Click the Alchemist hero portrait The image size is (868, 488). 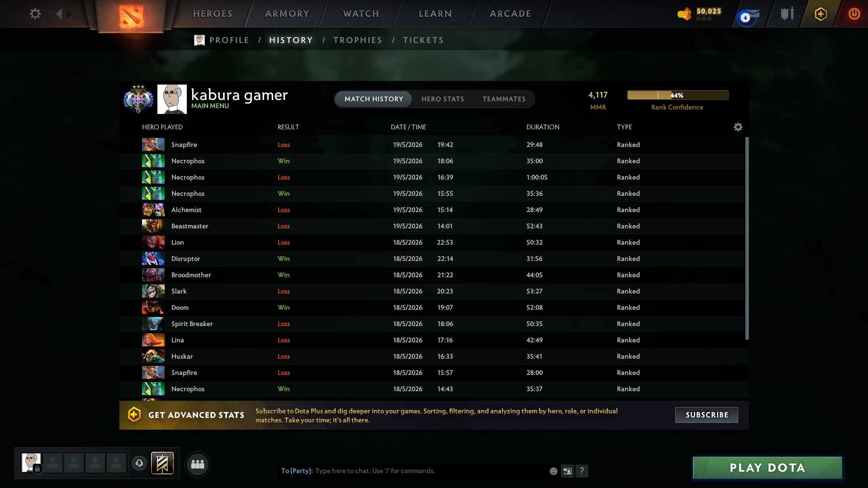(153, 210)
